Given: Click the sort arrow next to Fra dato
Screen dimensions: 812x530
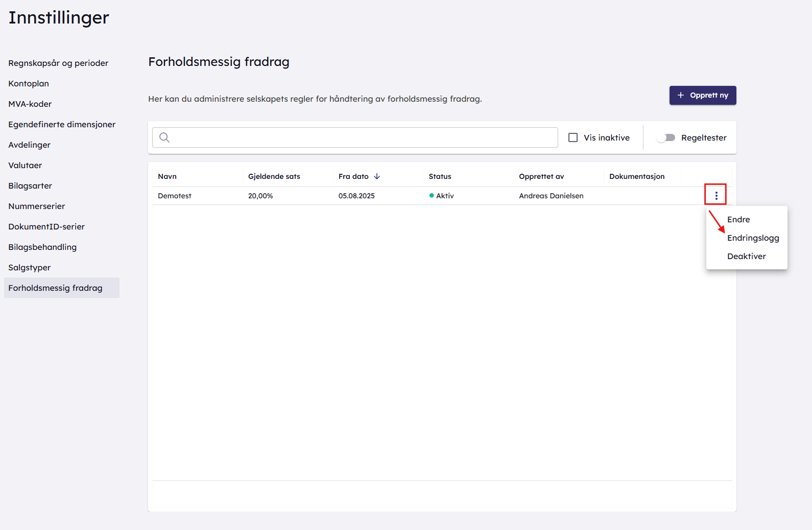Looking at the screenshot, I should click(377, 176).
